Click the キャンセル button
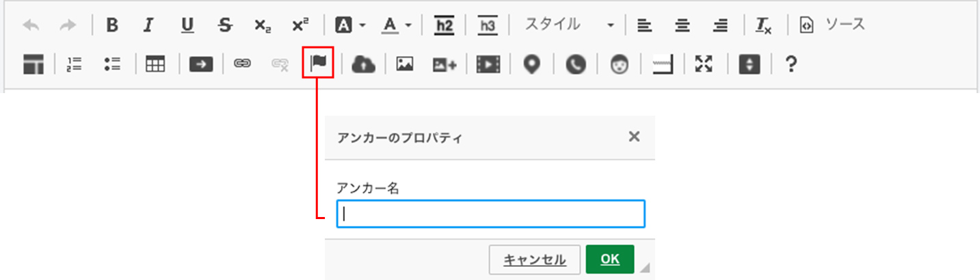The width and height of the screenshot is (980, 280). coord(535,259)
